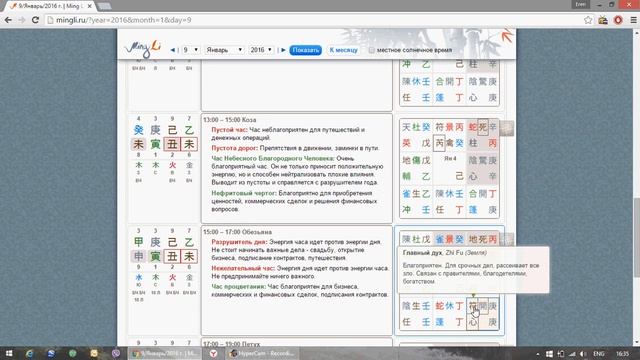Click the shaded 未 branch under 癸
Screen dimensions: 640x360
tap(138, 144)
